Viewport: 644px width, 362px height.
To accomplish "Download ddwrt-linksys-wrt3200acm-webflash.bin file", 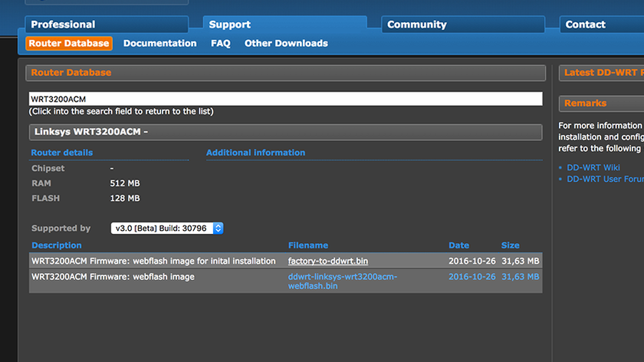I will pos(343,281).
